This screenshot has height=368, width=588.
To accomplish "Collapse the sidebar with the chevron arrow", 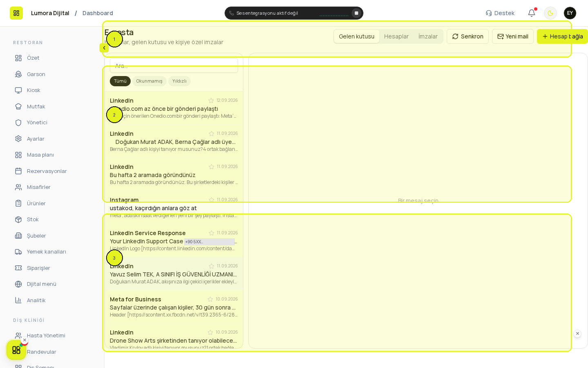I will pyautogui.click(x=104, y=48).
